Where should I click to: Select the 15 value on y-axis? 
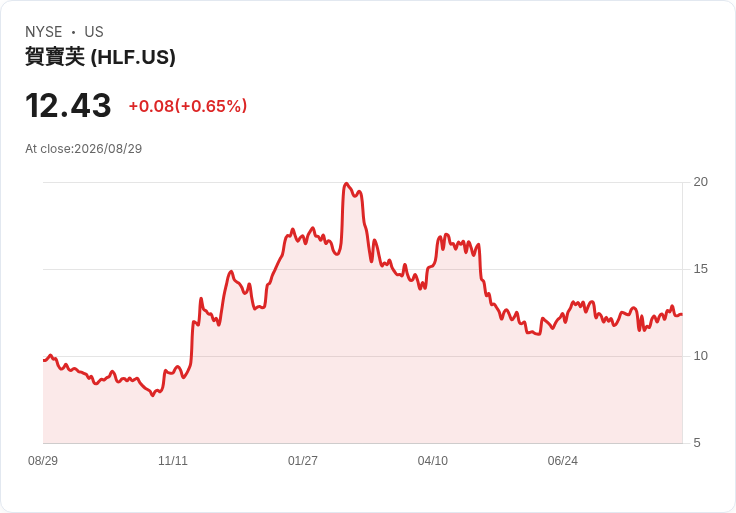(700, 269)
